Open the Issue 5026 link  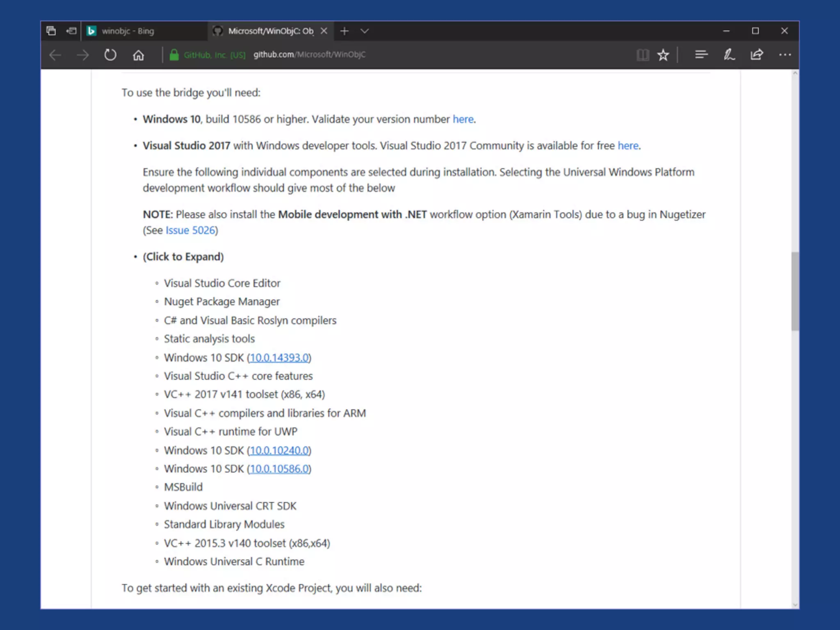[190, 231]
